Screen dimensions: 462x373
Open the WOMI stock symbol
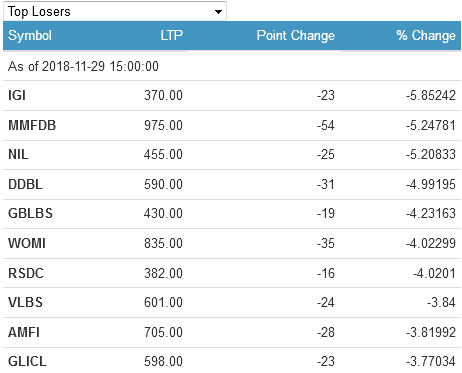coord(27,243)
